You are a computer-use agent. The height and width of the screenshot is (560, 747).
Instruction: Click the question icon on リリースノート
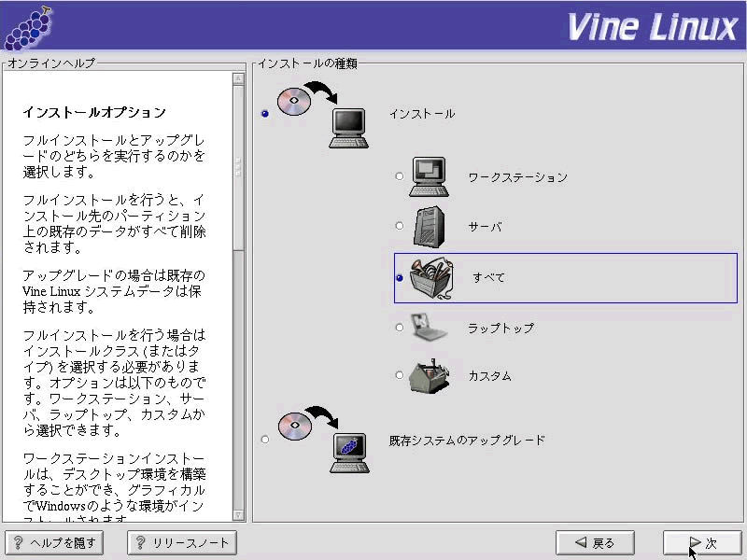[141, 542]
